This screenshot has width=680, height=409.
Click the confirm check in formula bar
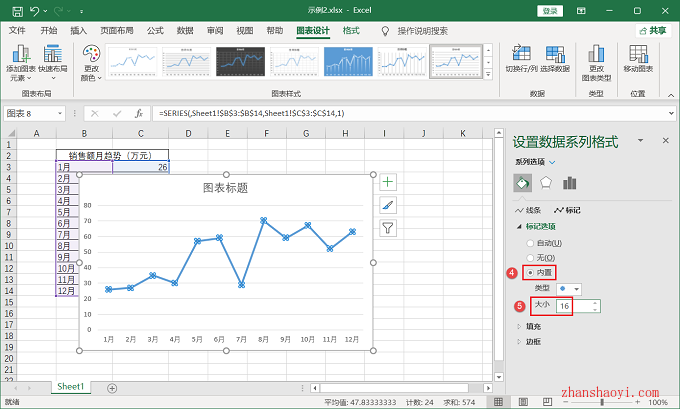click(x=117, y=114)
